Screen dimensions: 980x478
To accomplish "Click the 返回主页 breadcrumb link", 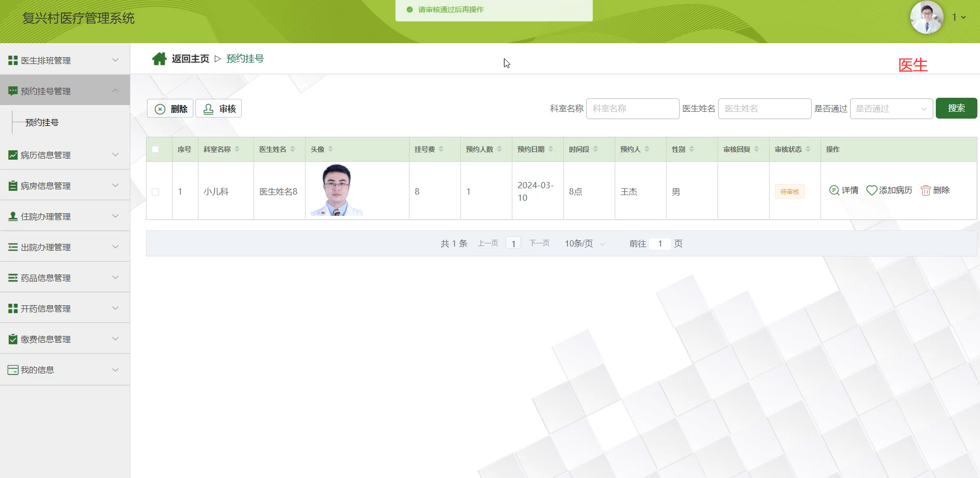I will click(x=190, y=59).
